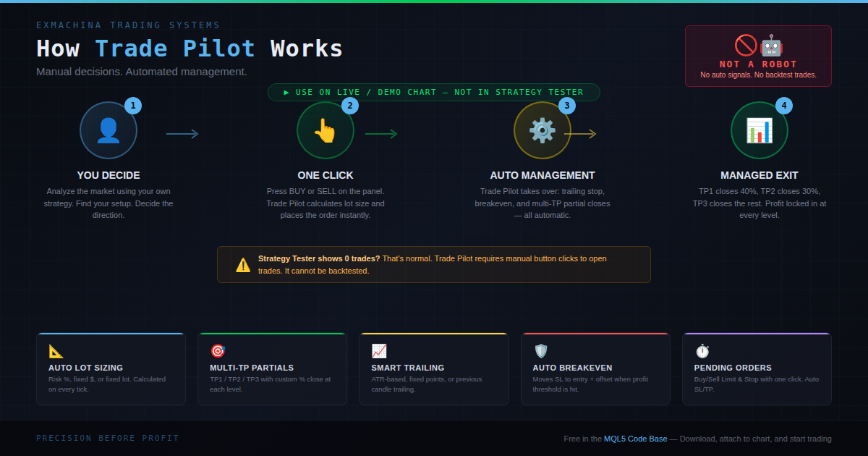
Task: Click the bar chart MANAGED EXIT icon
Action: click(759, 130)
